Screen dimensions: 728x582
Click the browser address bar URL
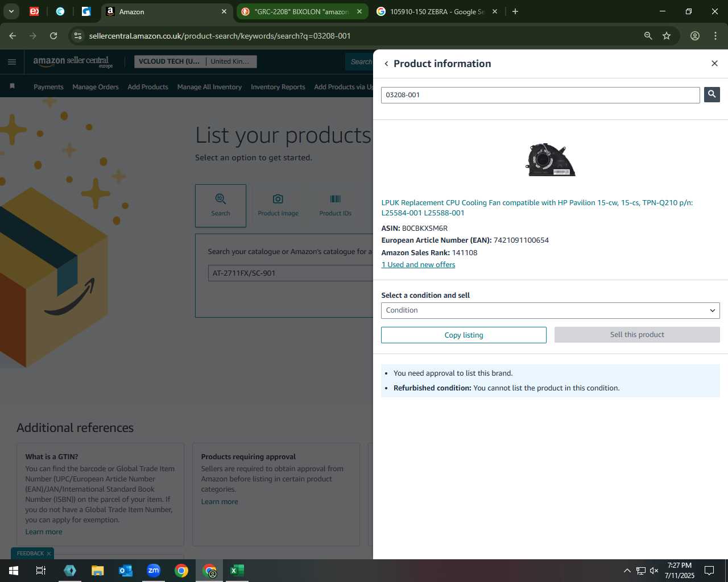coord(220,36)
